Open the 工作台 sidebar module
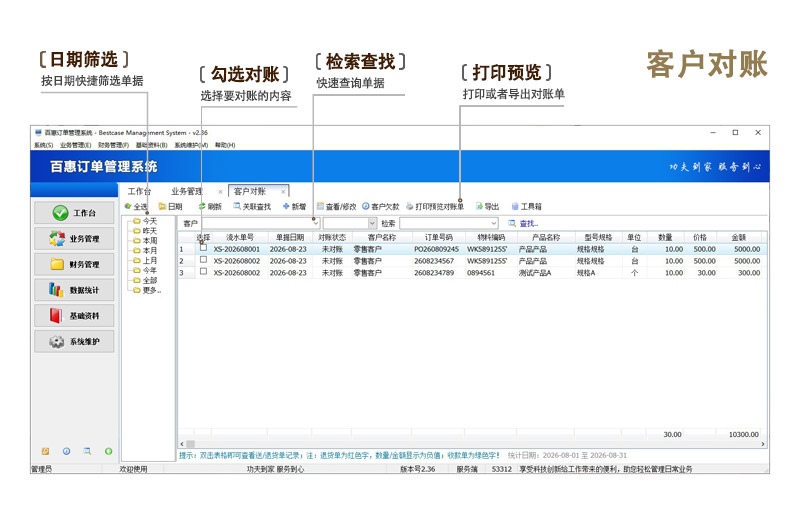 [x=74, y=213]
